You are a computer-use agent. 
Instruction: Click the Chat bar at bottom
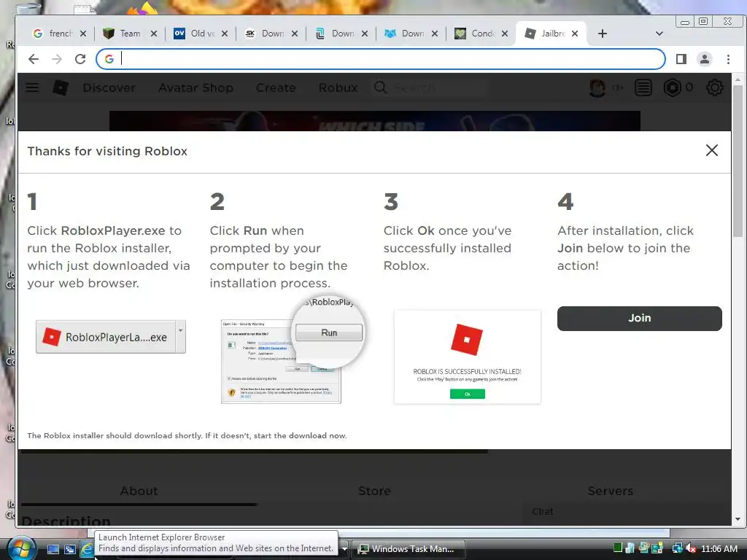tap(624, 511)
